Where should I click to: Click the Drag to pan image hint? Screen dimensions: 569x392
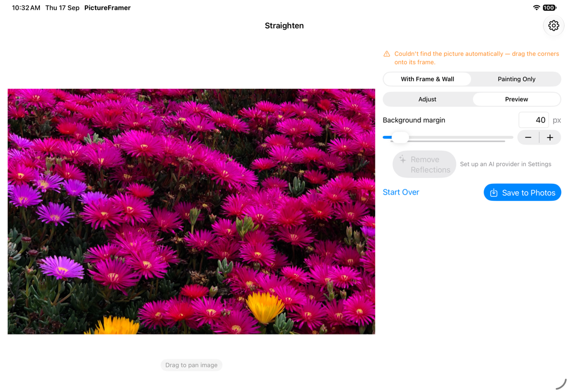(x=191, y=365)
